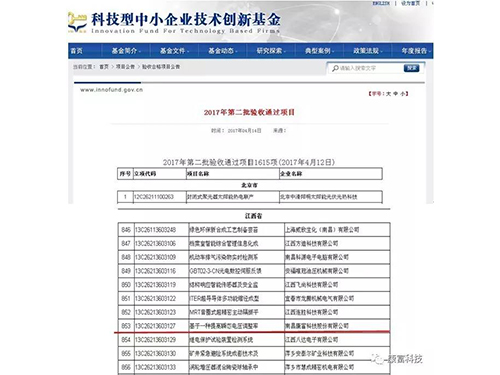Click the heading 2017年第二批验收通过项目1615项
The height and width of the screenshot is (375, 500).
click(x=249, y=162)
